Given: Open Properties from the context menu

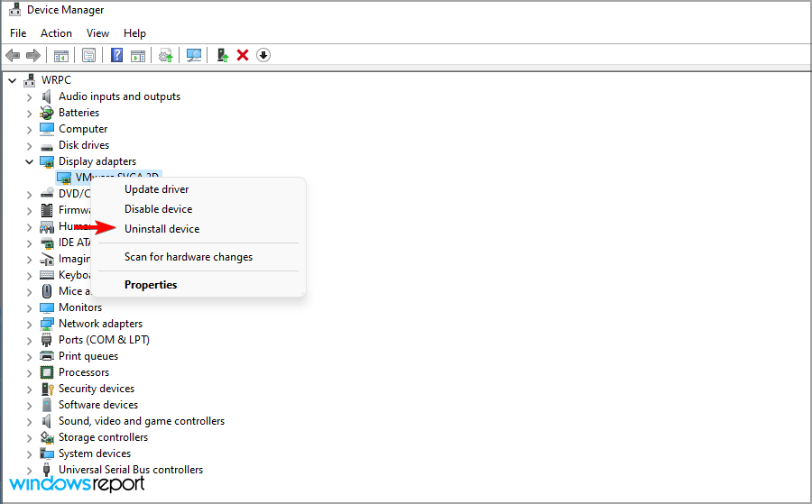Looking at the screenshot, I should (198, 285).
